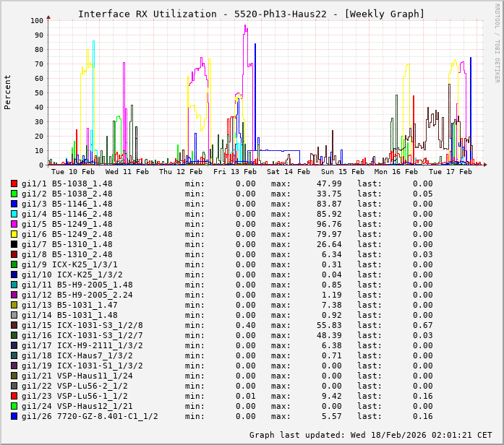
Task: Select the yellow swatch for gi1/6 B5-1249_2.48
Action: pos(14,235)
